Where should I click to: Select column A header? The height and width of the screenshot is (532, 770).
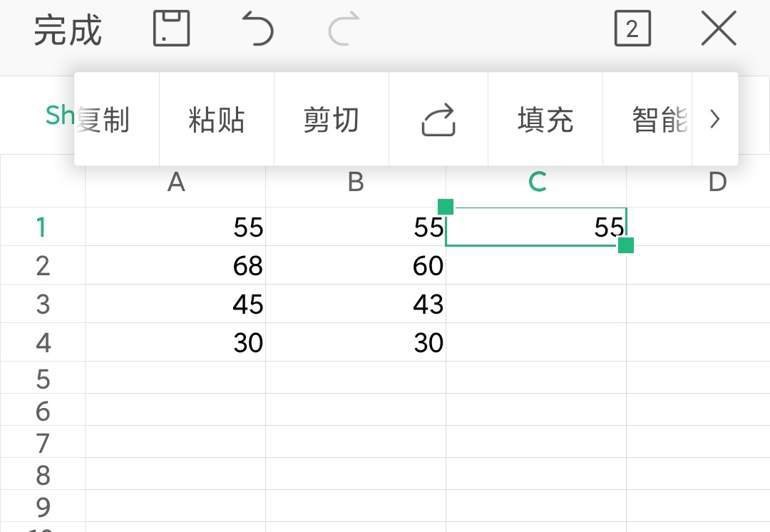175,183
